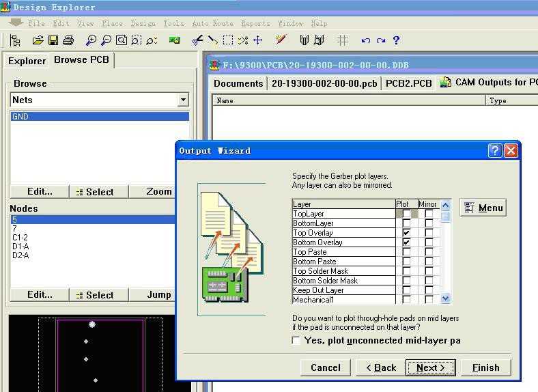The width and height of the screenshot is (538, 392).
Task: Open CAM Outputs tab
Action: point(489,83)
